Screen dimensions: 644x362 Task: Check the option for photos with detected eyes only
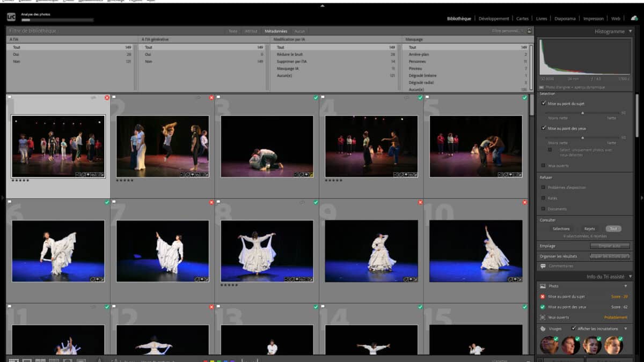[x=550, y=150]
